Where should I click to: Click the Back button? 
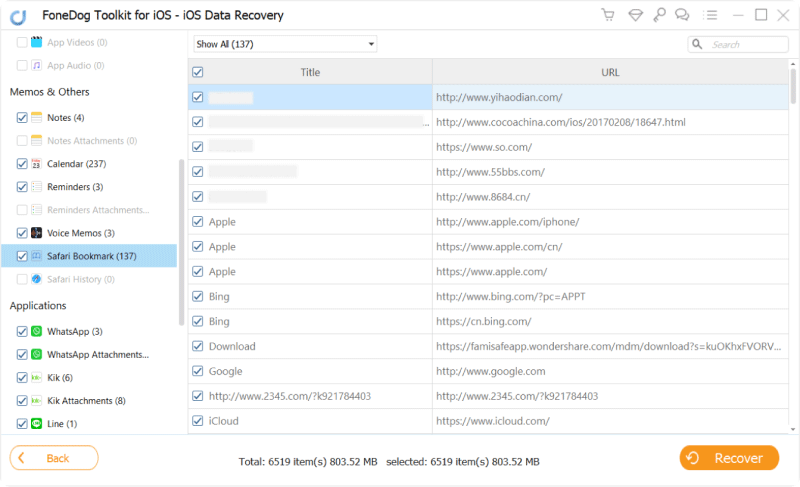(x=54, y=458)
